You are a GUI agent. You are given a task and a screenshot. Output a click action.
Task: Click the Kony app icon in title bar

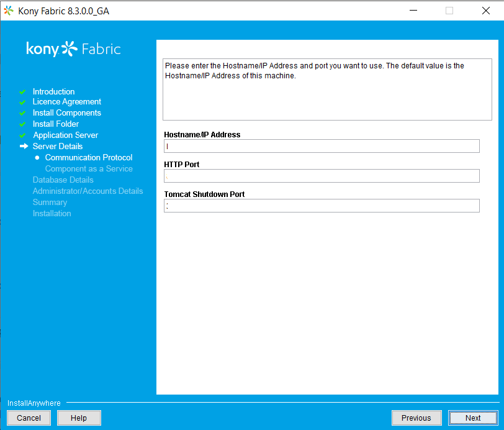point(9,11)
